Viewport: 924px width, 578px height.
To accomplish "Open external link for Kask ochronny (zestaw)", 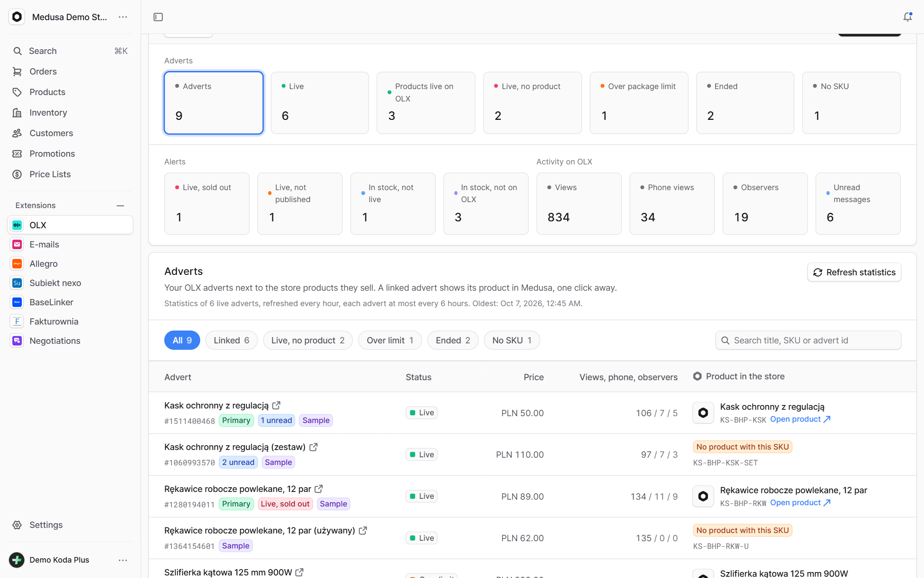I will [314, 447].
